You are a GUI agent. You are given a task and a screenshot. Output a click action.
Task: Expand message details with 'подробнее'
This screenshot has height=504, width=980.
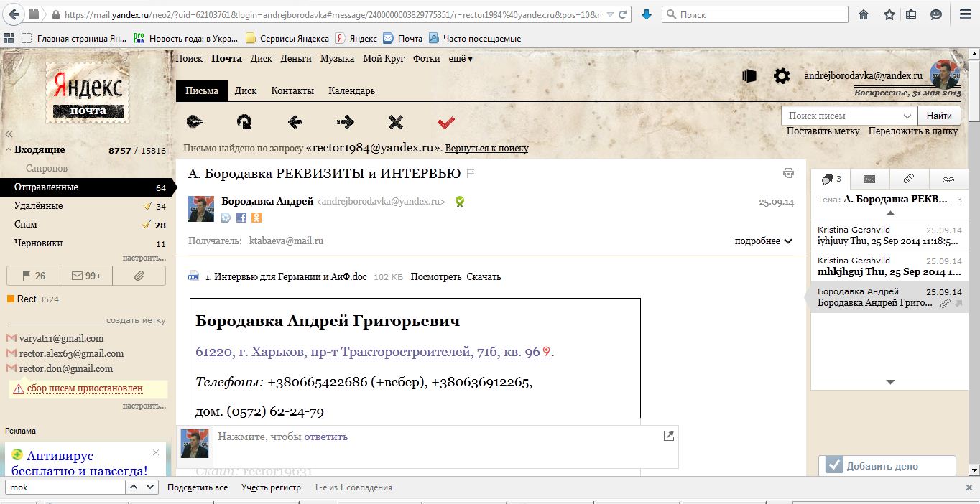coord(763,241)
